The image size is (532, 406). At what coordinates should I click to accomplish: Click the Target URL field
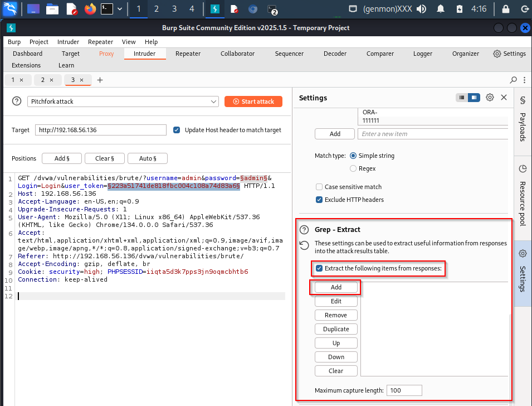tap(101, 130)
